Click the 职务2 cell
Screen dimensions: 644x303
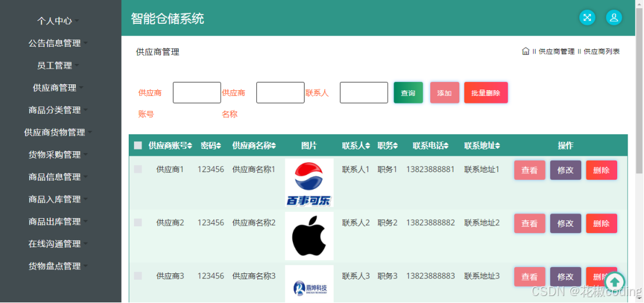click(387, 223)
